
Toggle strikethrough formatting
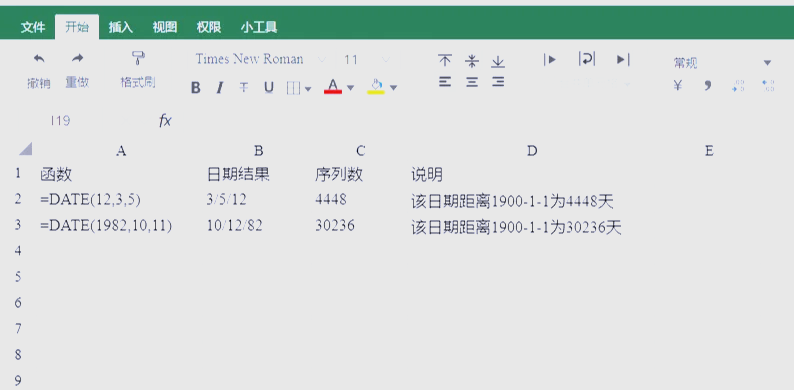coord(244,88)
